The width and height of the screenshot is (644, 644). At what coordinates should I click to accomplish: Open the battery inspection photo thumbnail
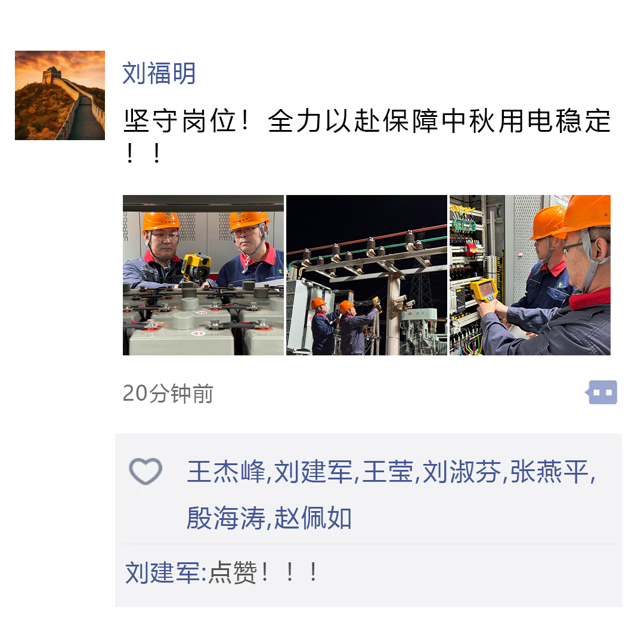203,275
